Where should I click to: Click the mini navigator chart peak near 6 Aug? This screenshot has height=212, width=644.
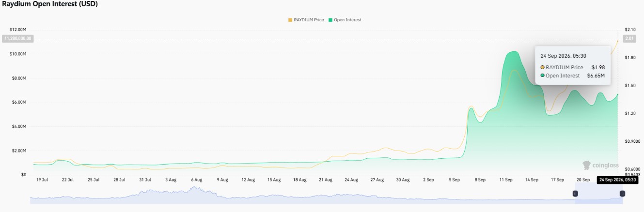[196, 187]
